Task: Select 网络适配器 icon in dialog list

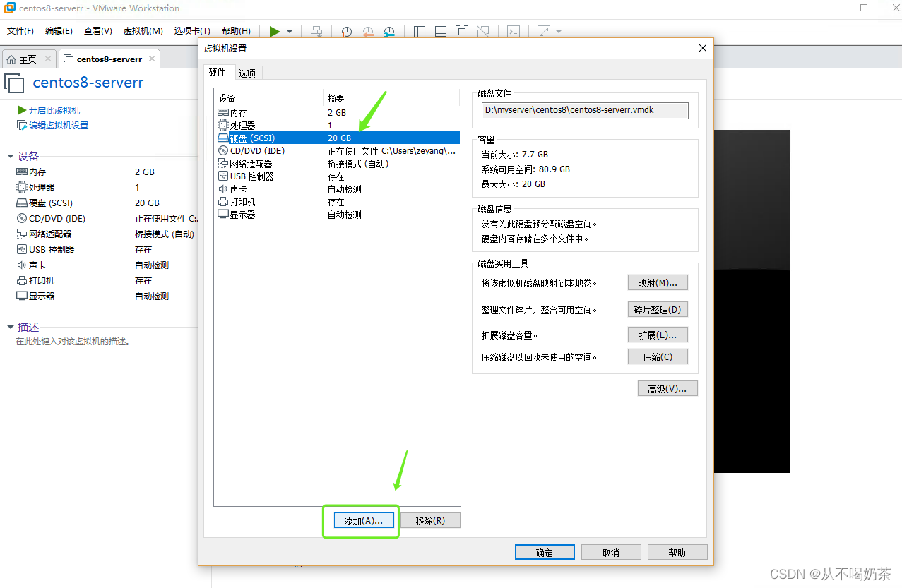Action: [223, 163]
